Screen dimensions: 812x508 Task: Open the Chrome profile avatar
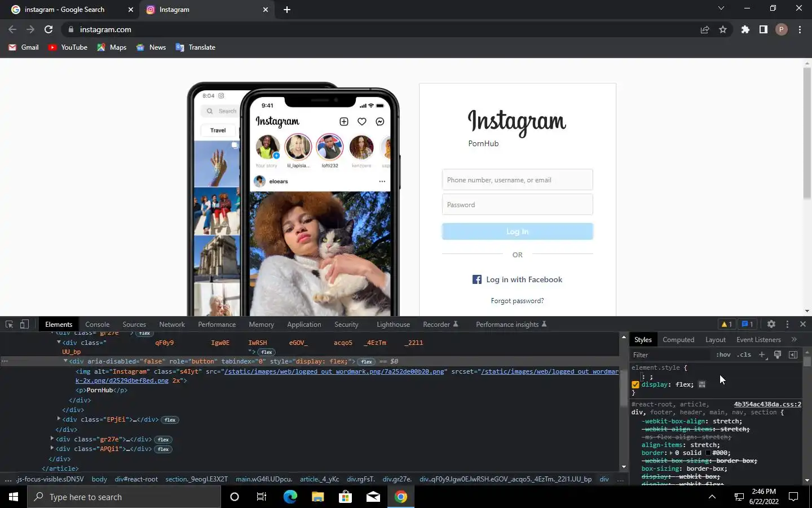[781, 29]
